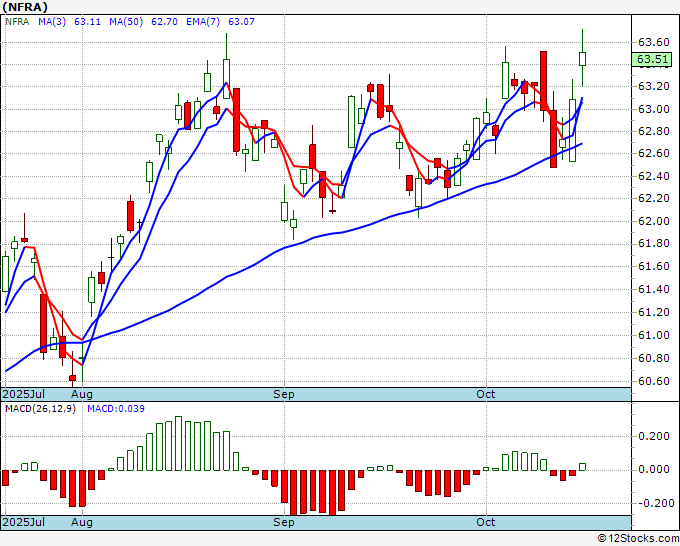The width and height of the screenshot is (680, 546).
Task: Click the tallest green MACD histogram bar
Action: [178, 443]
